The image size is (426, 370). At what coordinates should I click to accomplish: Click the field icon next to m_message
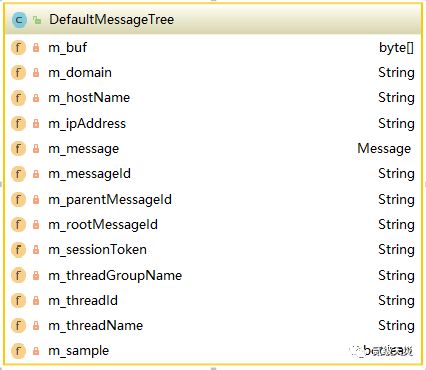click(x=18, y=149)
